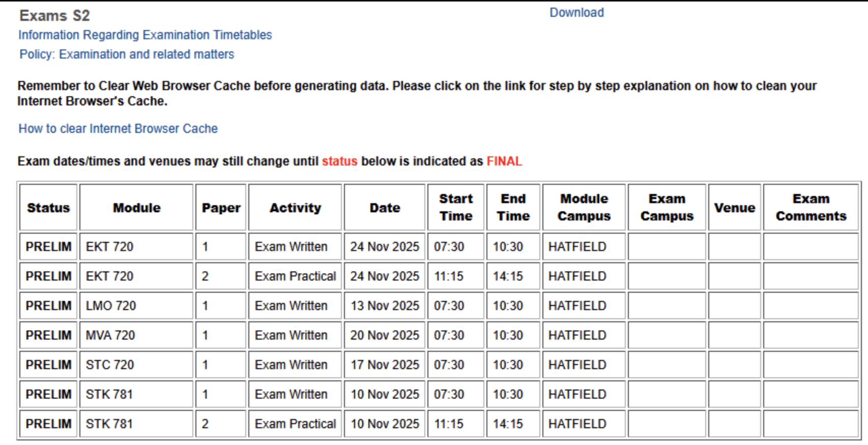Open Policy: Examination and related matters
Image resolution: width=868 pixels, height=445 pixels.
[x=127, y=54]
